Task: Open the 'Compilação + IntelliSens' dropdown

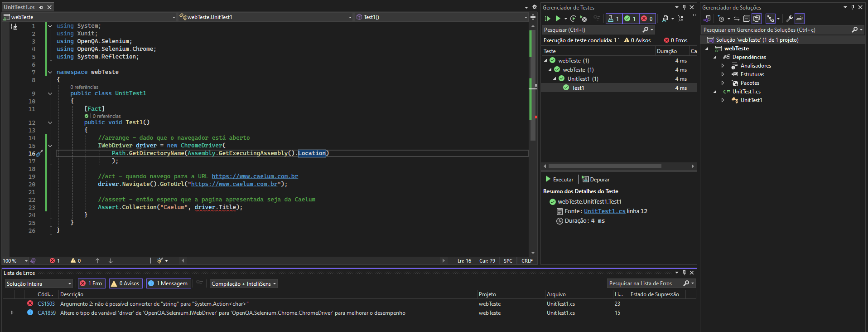Action: [244, 283]
